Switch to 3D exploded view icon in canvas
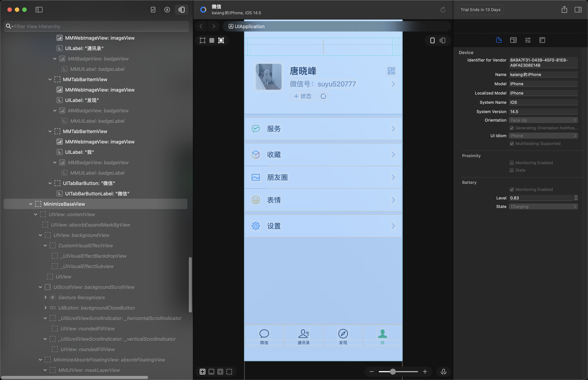Image resolution: width=588 pixels, height=380 pixels. (443, 40)
